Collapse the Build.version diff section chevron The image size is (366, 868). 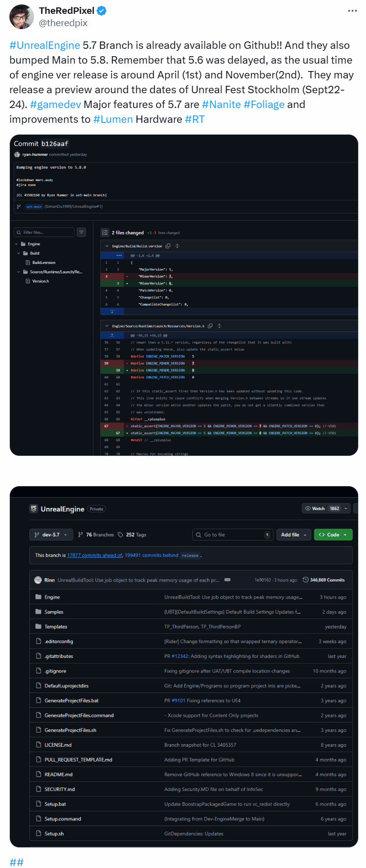[107, 246]
